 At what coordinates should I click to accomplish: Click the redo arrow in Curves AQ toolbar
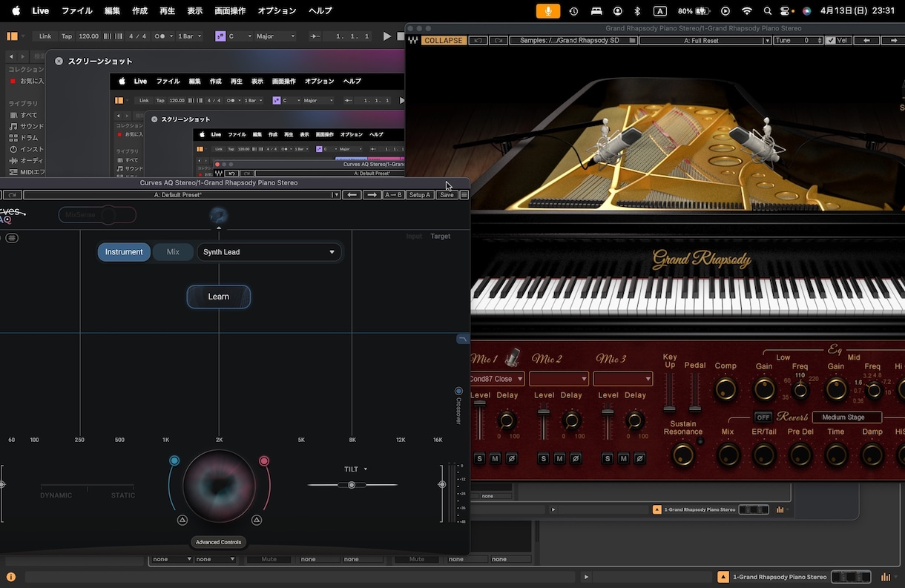tap(12, 195)
